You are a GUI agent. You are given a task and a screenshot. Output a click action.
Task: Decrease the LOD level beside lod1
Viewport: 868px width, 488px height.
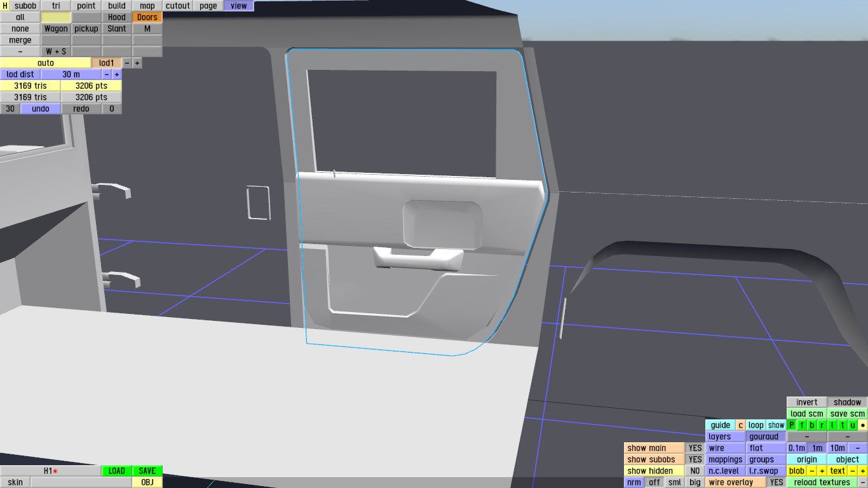[x=127, y=63]
